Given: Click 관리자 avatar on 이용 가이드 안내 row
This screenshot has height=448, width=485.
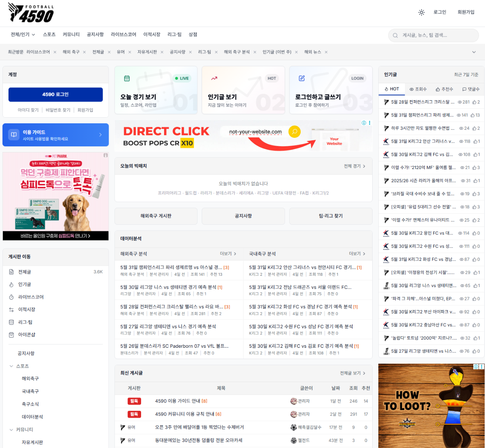Looking at the screenshot, I should (x=294, y=401).
